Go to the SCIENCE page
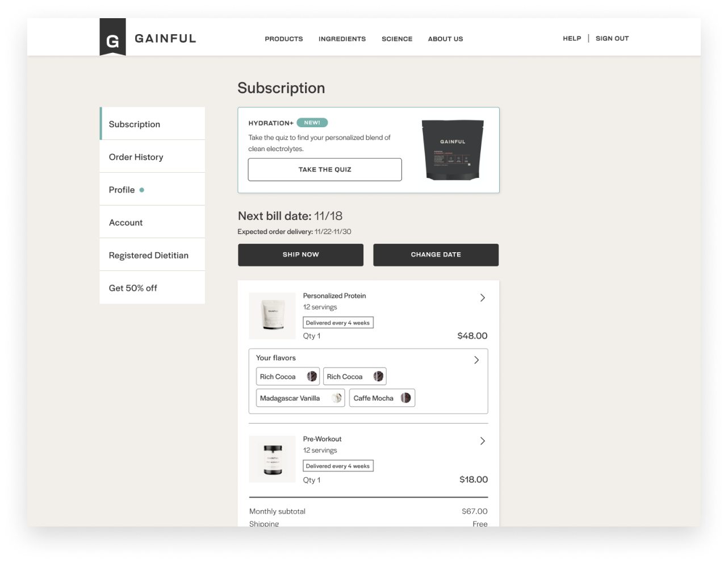Screen dimensions: 728x563 [x=397, y=39]
